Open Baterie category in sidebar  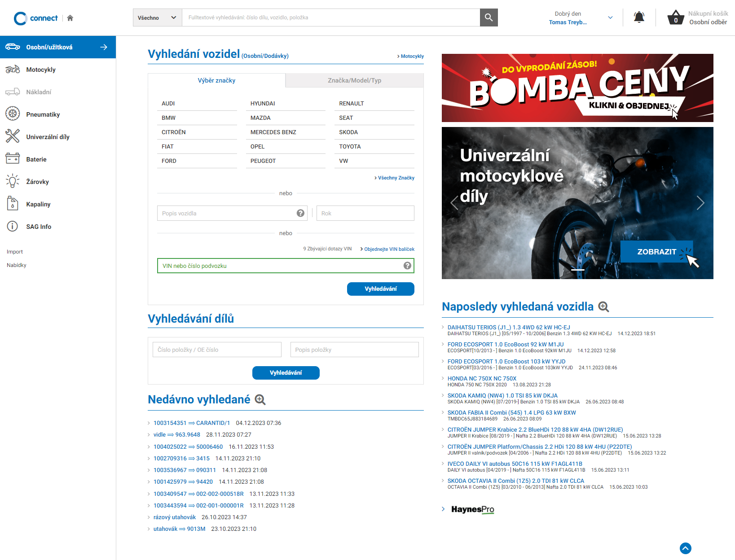coord(36,159)
